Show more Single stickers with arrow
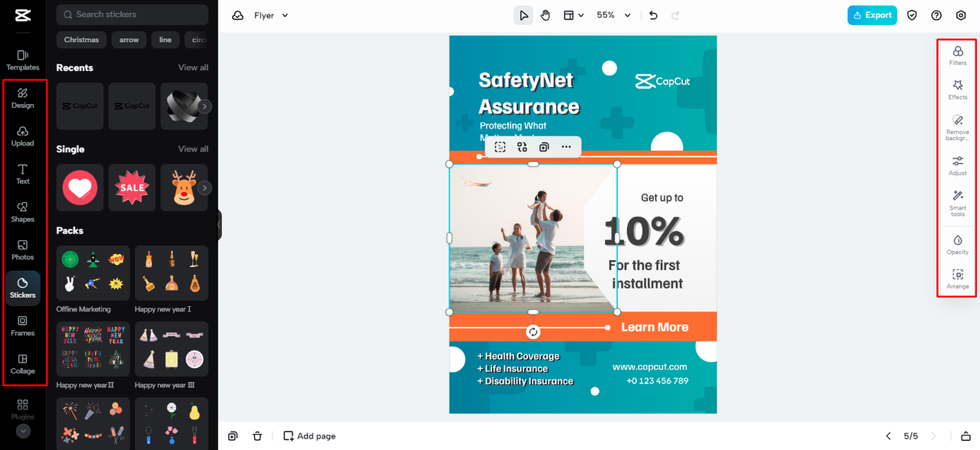This screenshot has height=450, width=980. [x=204, y=187]
